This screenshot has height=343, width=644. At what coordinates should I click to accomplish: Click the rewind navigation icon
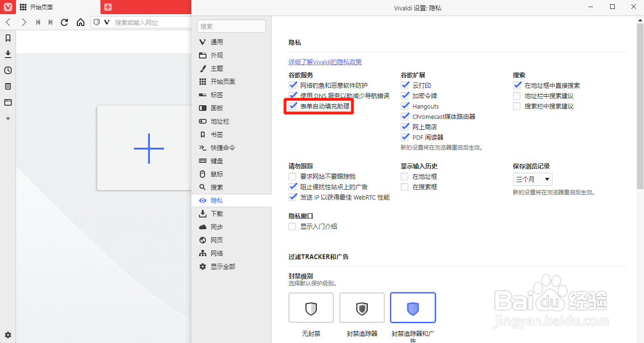(x=38, y=22)
